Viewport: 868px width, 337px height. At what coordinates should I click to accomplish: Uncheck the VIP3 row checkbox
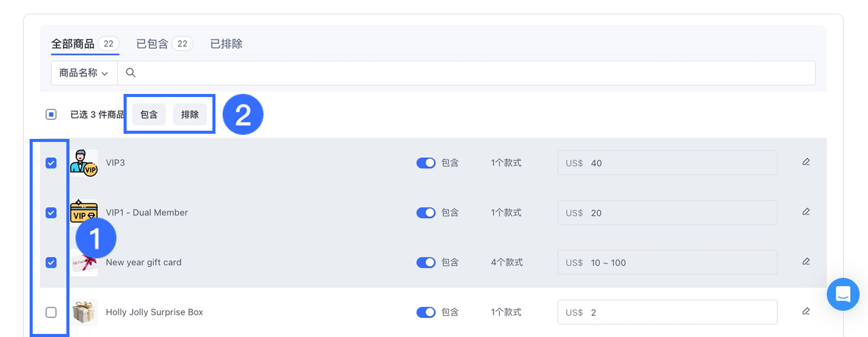pos(51,162)
